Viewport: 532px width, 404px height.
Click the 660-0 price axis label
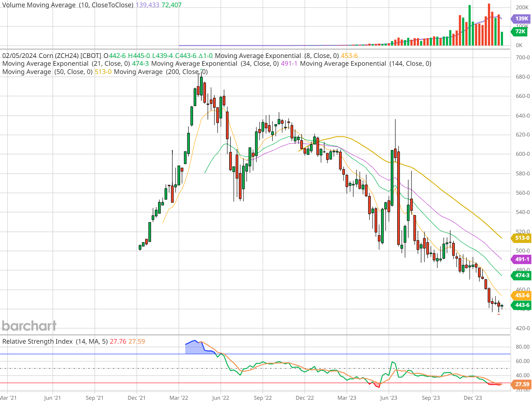pos(523,96)
